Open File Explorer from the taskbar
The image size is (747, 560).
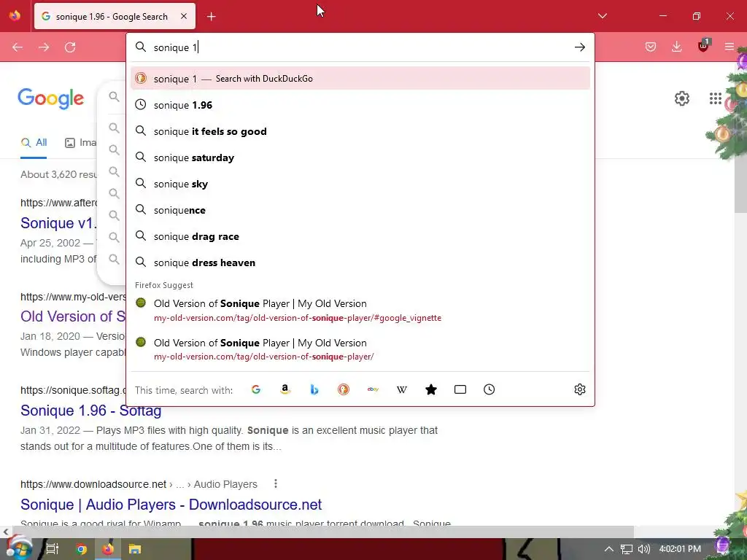pyautogui.click(x=135, y=549)
